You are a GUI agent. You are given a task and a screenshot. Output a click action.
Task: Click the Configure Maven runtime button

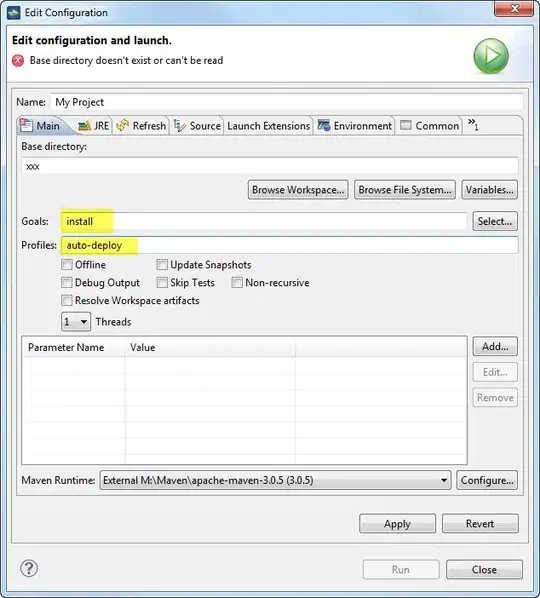[487, 480]
